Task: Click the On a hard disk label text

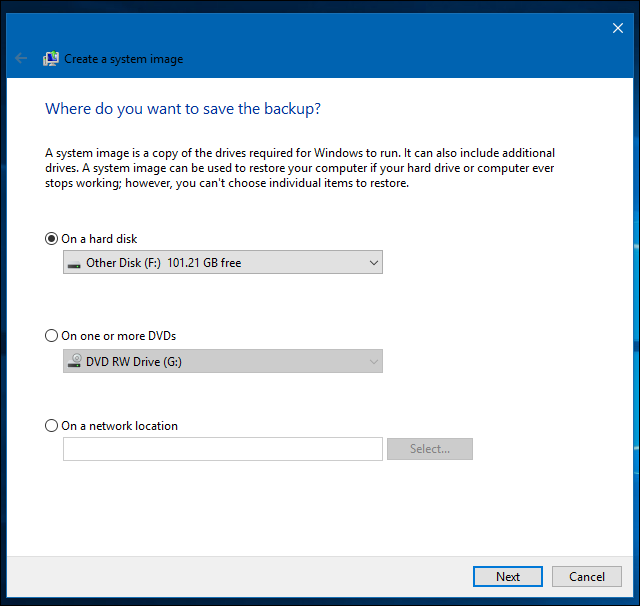Action: click(99, 239)
